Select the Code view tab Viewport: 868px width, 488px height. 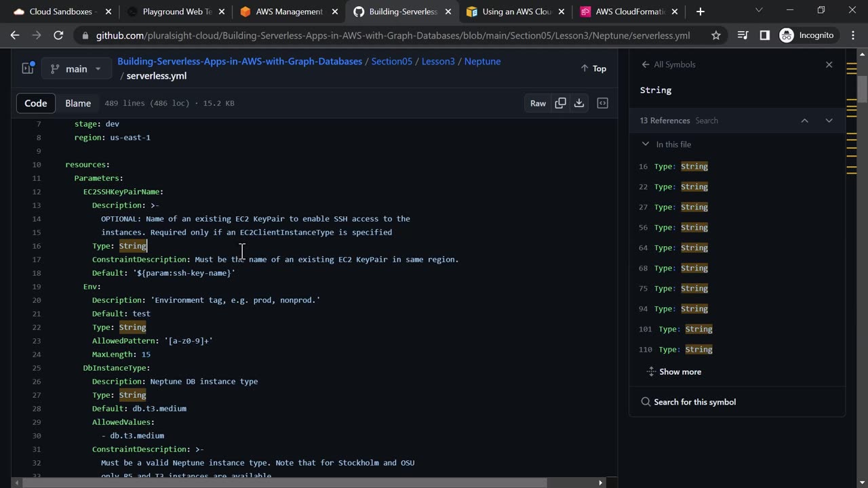click(x=36, y=103)
